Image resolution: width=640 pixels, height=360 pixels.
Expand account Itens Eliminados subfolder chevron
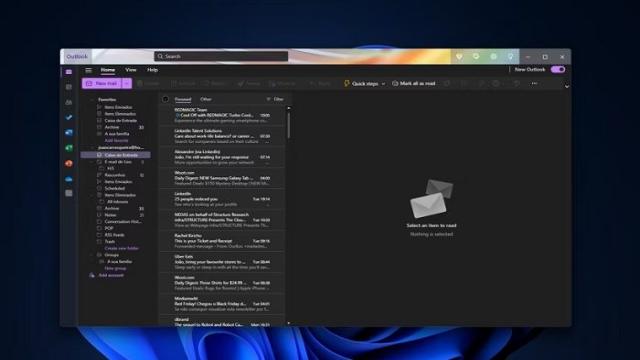[92, 195]
